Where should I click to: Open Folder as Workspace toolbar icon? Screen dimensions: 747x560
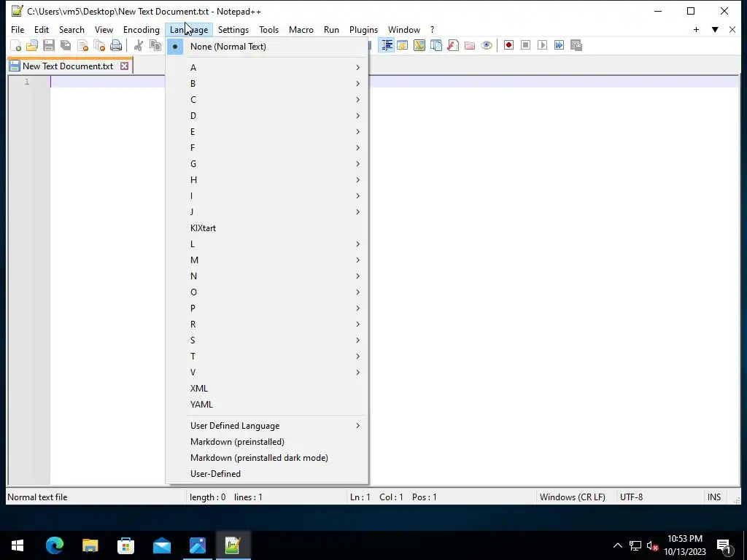(x=470, y=45)
